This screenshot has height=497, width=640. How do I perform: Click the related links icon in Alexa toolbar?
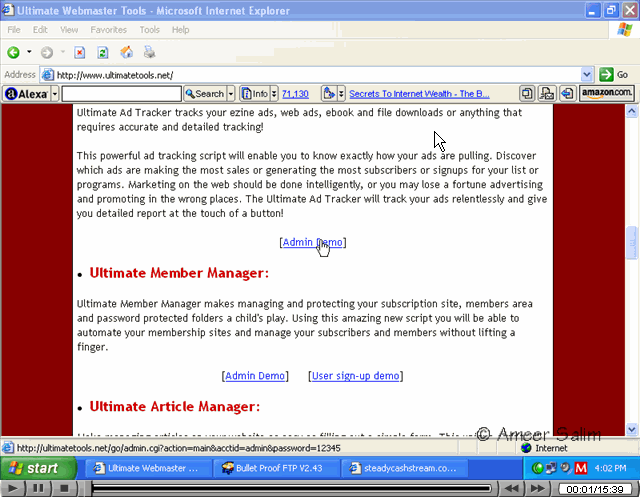(x=329, y=93)
